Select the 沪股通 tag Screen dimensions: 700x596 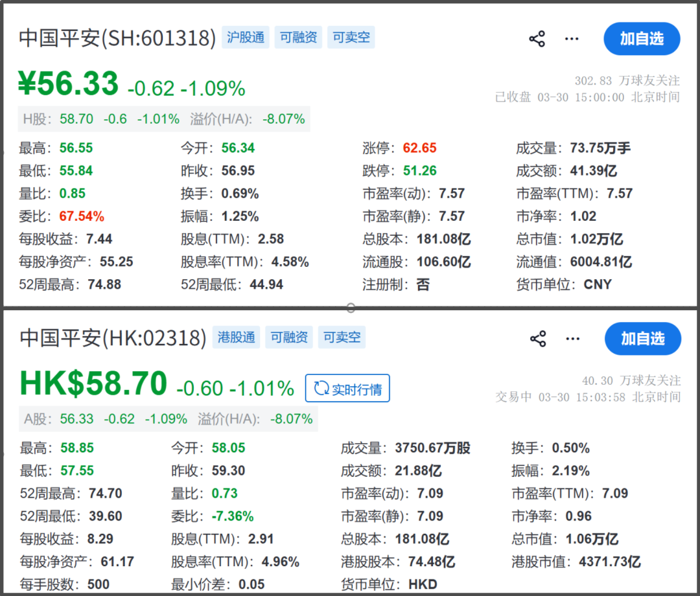pos(246,38)
